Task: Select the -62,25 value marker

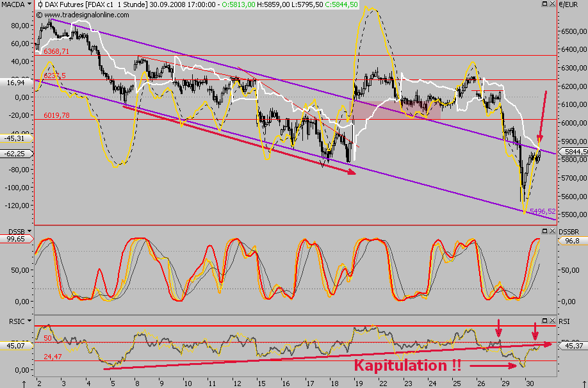Action: click(x=17, y=154)
